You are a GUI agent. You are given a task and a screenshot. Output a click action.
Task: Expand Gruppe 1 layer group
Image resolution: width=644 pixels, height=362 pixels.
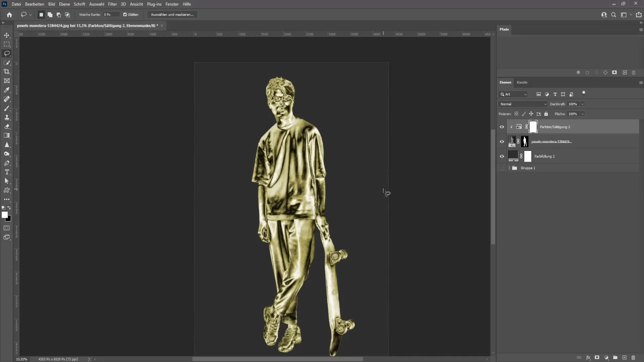(508, 168)
